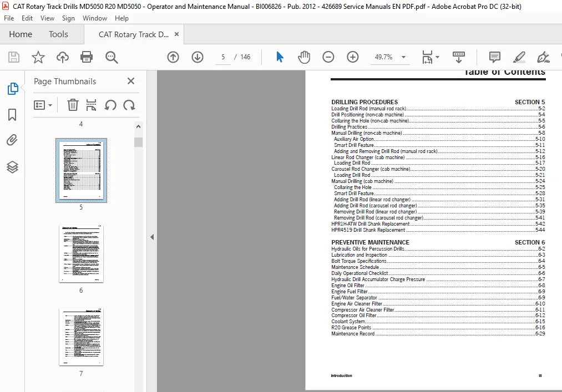Open the Window menu

tap(95, 18)
